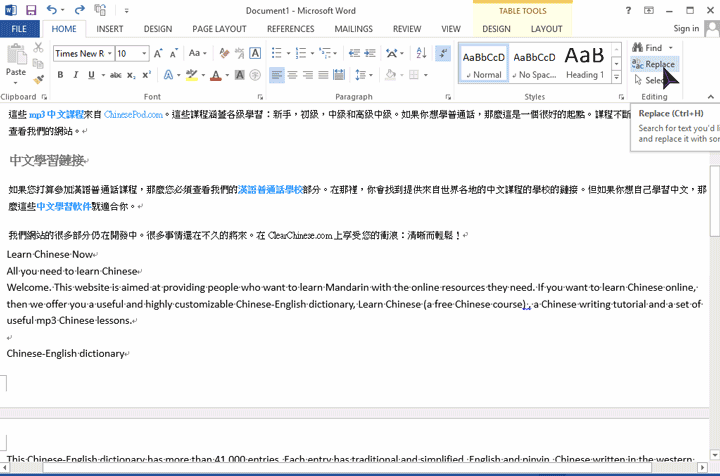The image size is (720, 476).
Task: Toggle superscript formatting
Action: click(x=146, y=75)
